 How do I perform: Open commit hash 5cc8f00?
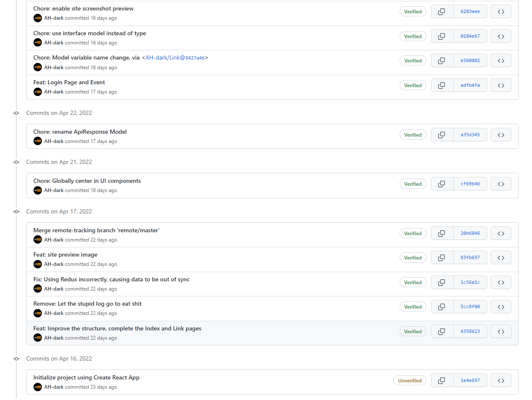coord(470,307)
